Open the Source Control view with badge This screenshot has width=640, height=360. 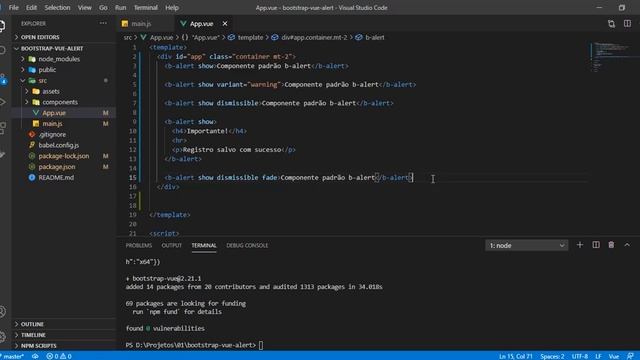point(3,79)
